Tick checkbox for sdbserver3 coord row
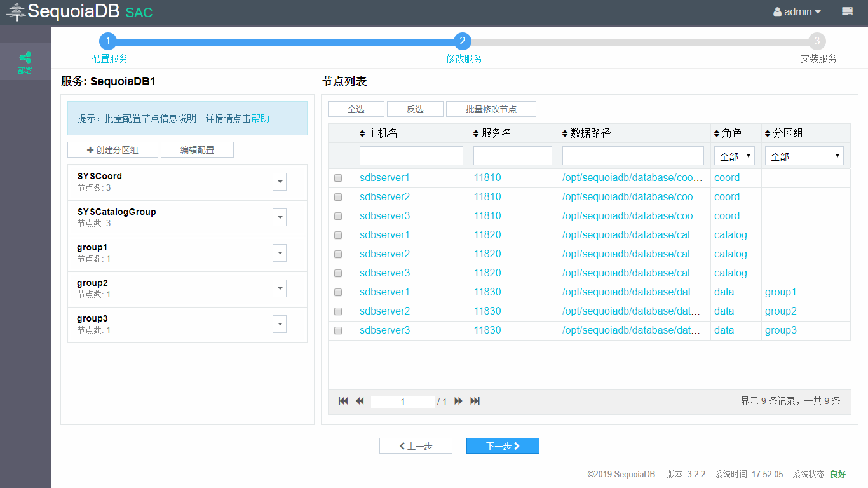868x488 pixels. pyautogui.click(x=338, y=216)
